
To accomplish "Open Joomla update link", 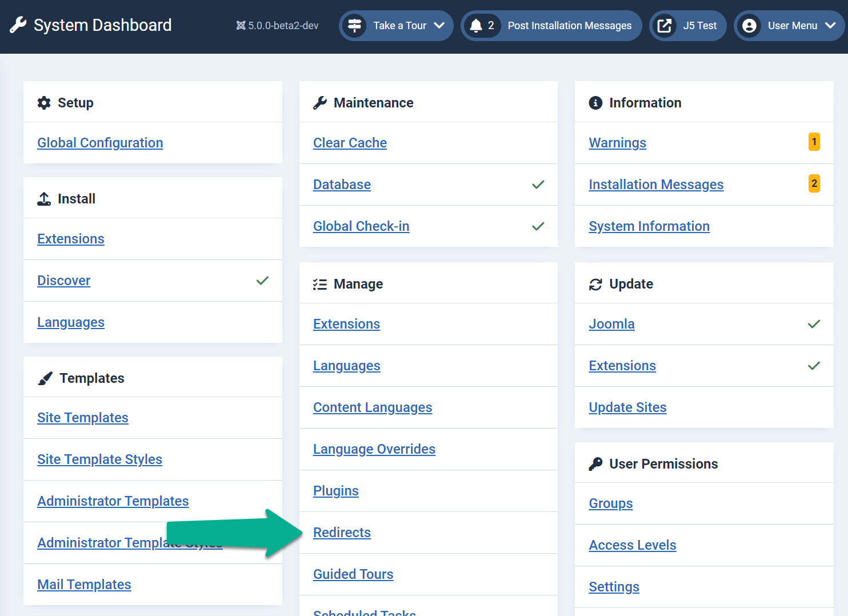I will pyautogui.click(x=611, y=324).
